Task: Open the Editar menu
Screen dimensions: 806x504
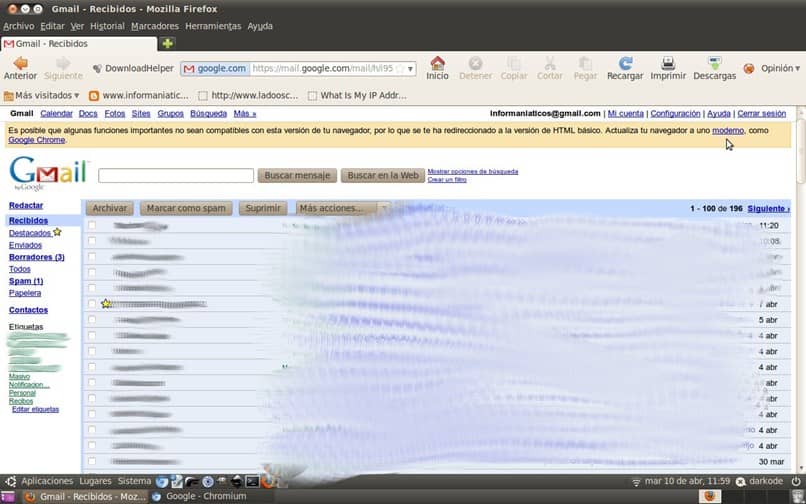Action: click(x=52, y=26)
